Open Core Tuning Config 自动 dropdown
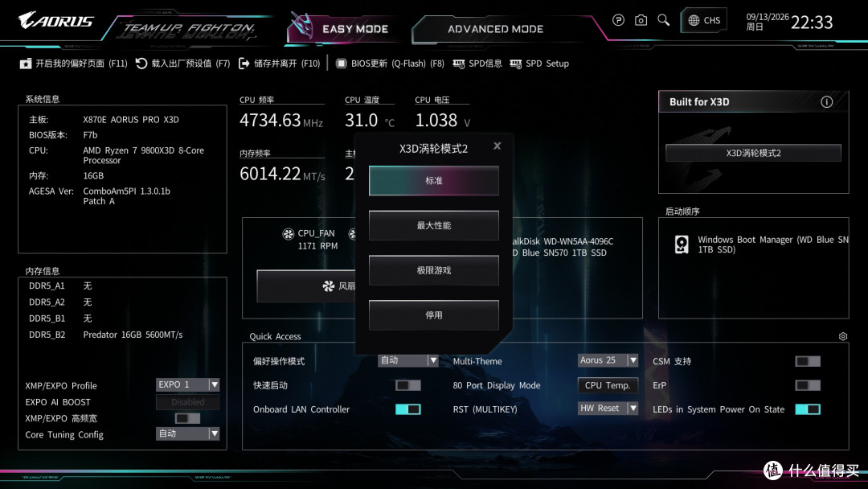This screenshot has width=868, height=489. coord(187,434)
